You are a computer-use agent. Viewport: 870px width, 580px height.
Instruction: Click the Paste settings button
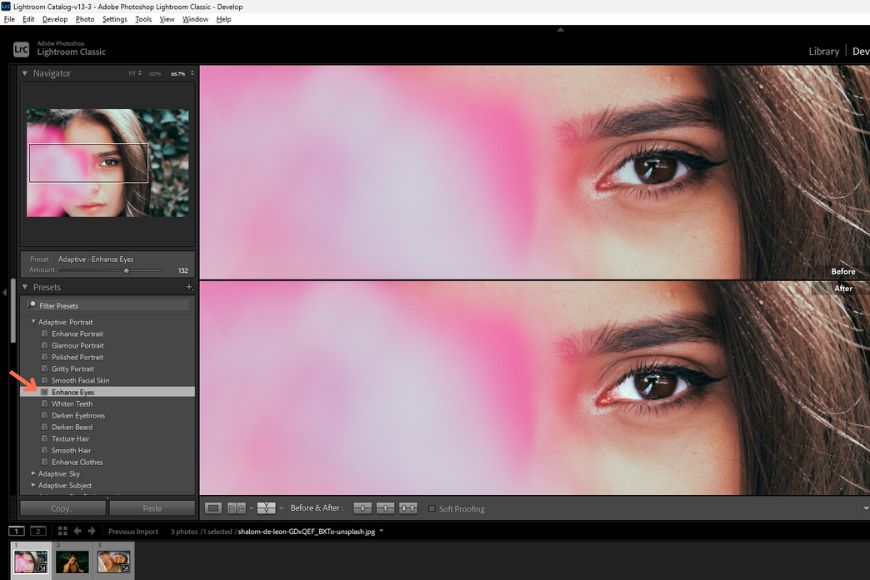[152, 508]
